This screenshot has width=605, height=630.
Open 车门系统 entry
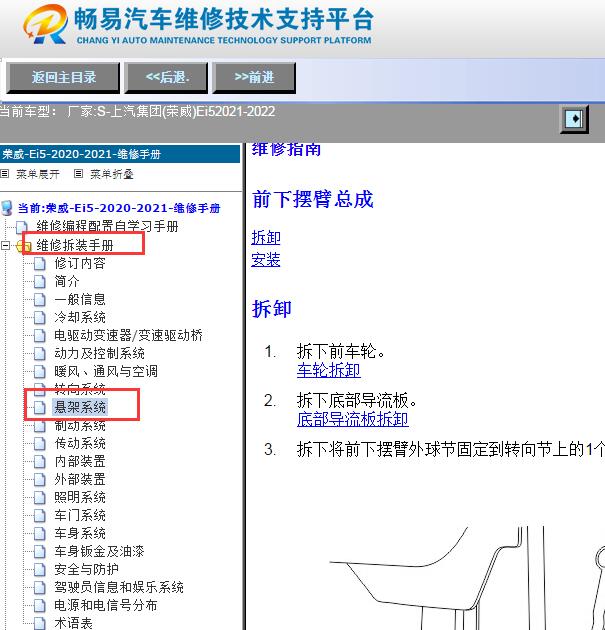[80, 515]
